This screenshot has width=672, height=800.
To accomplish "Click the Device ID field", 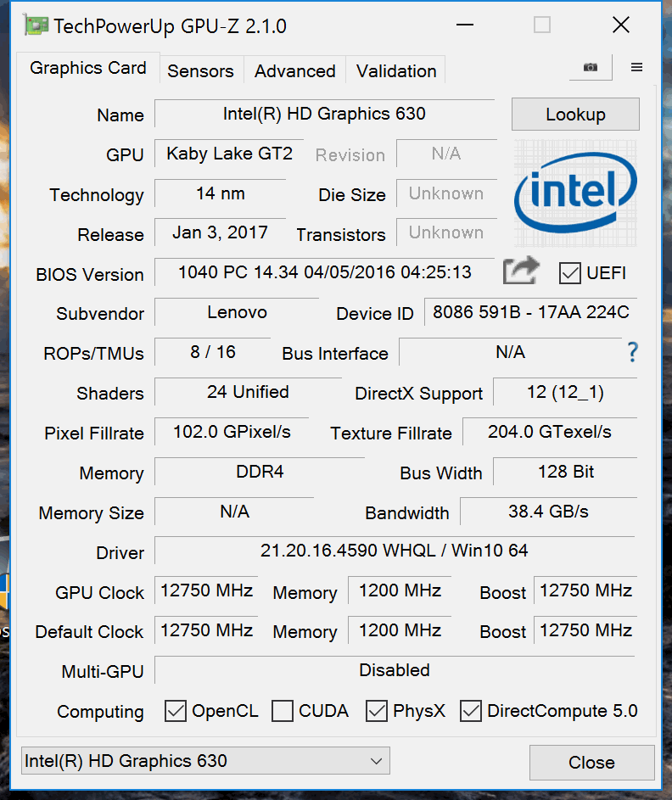I will click(x=530, y=312).
